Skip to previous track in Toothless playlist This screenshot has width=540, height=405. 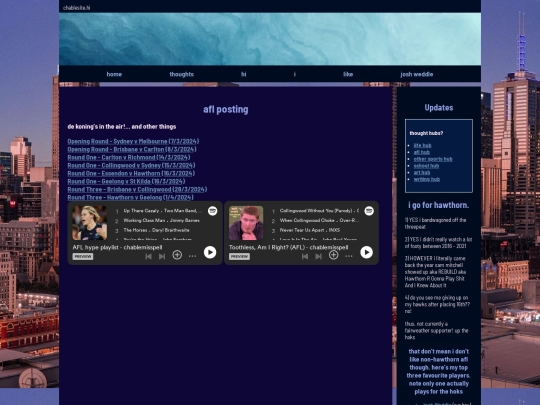(x=305, y=256)
